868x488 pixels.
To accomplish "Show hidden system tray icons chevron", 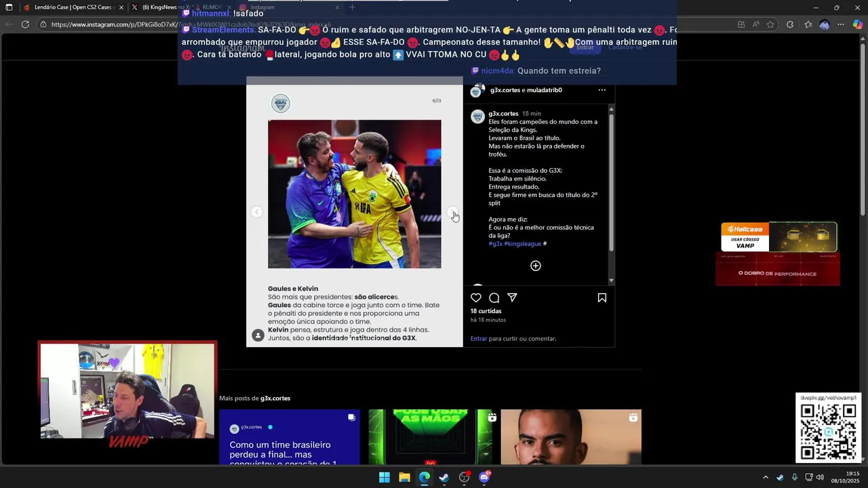I will click(766, 477).
